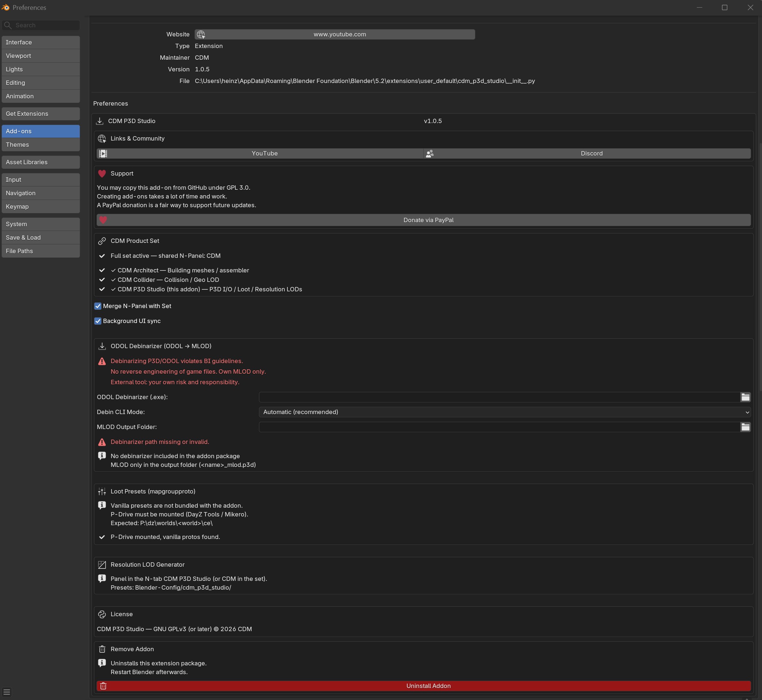Click the red Uninstall Addon button

tap(424, 686)
